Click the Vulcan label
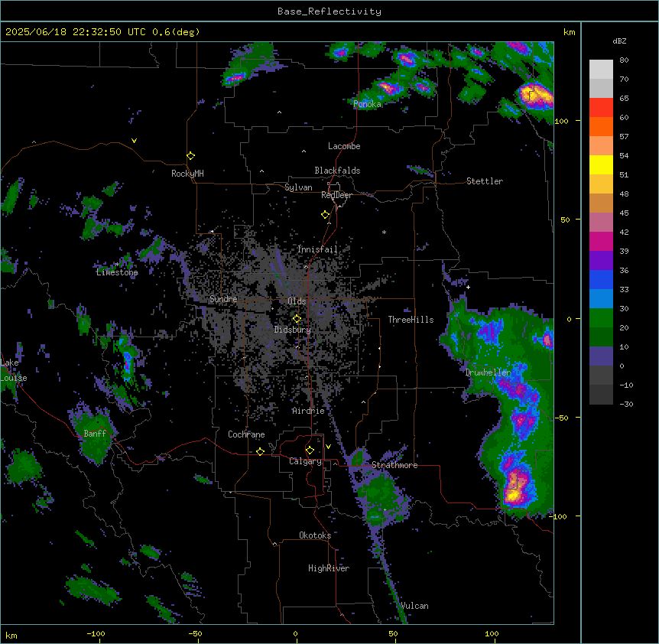The width and height of the screenshot is (659, 644). click(414, 606)
